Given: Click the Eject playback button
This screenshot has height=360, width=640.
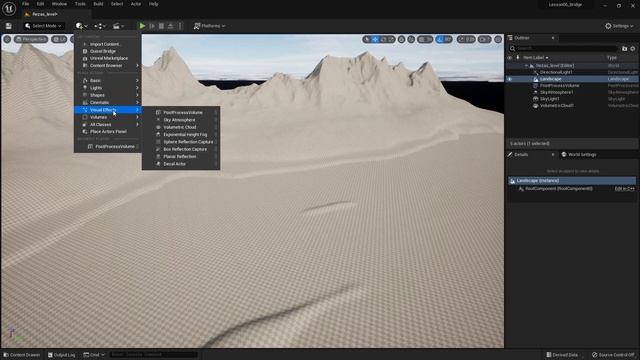Looking at the screenshot, I should point(171,26).
